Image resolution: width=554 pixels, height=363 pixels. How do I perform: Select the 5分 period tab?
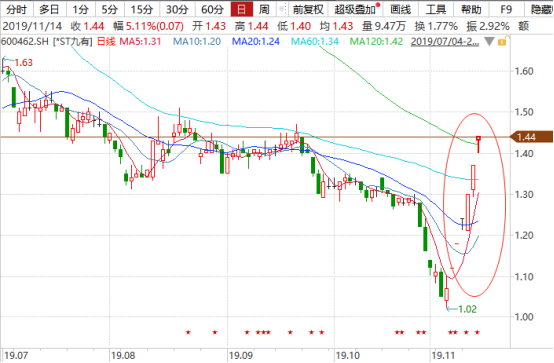pyautogui.click(x=109, y=9)
